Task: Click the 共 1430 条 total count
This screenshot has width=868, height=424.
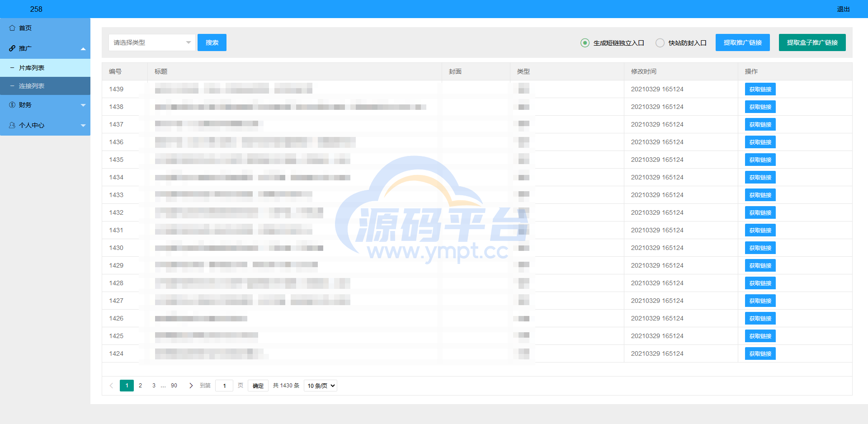Action: [x=286, y=386]
